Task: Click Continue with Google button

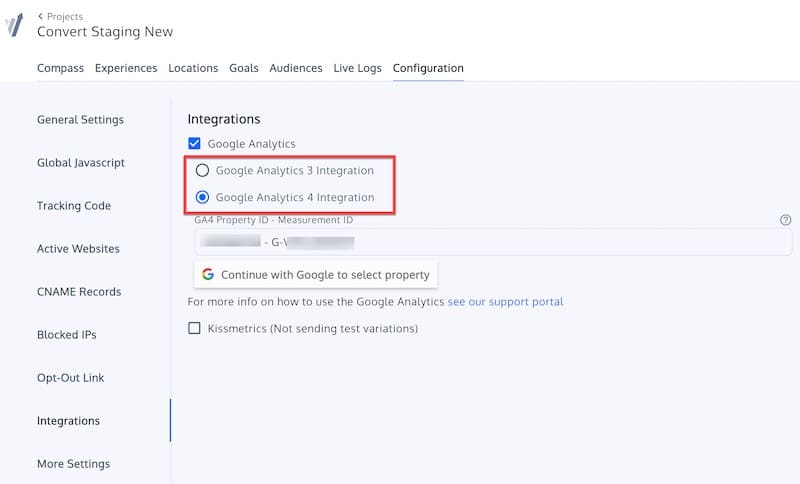Action: pyautogui.click(x=316, y=274)
